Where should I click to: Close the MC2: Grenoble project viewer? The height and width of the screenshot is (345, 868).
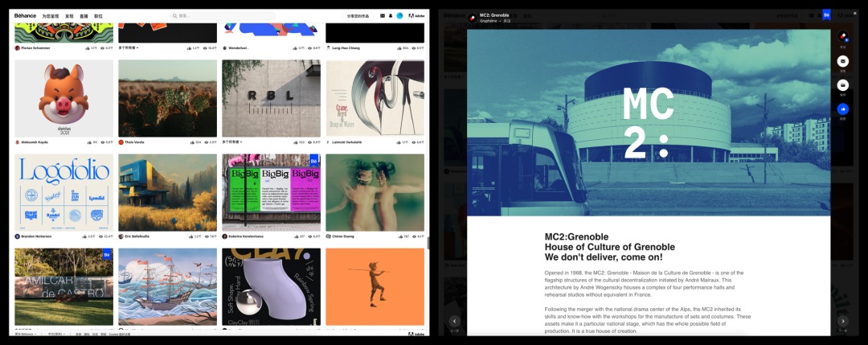[854, 13]
